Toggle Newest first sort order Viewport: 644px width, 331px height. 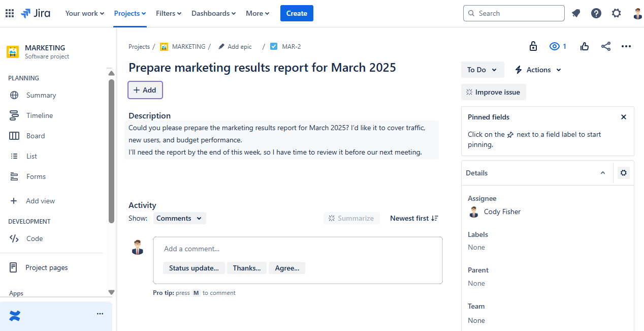click(414, 218)
